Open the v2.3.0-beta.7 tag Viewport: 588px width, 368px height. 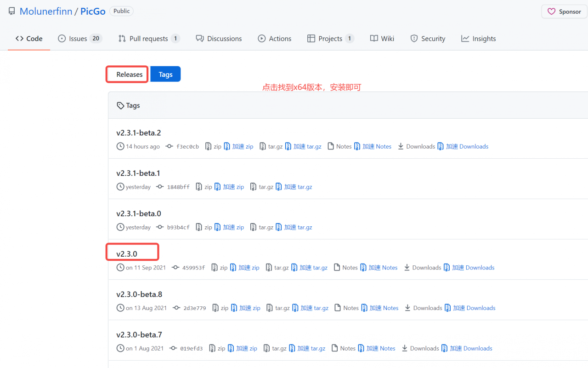coord(139,335)
